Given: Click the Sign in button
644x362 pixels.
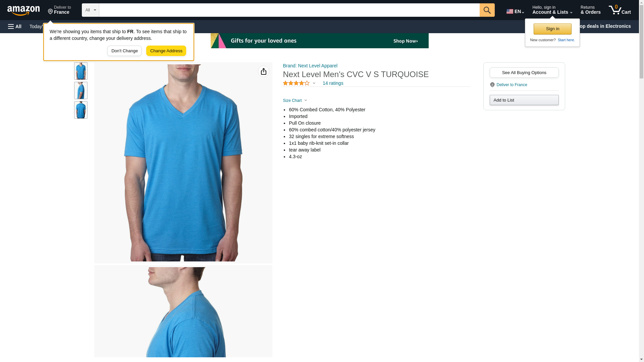Looking at the screenshot, I should pyautogui.click(x=552, y=29).
